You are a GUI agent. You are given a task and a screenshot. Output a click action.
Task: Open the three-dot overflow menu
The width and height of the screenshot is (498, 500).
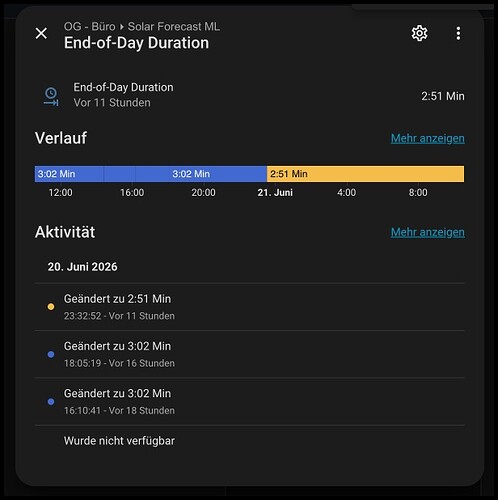click(458, 33)
